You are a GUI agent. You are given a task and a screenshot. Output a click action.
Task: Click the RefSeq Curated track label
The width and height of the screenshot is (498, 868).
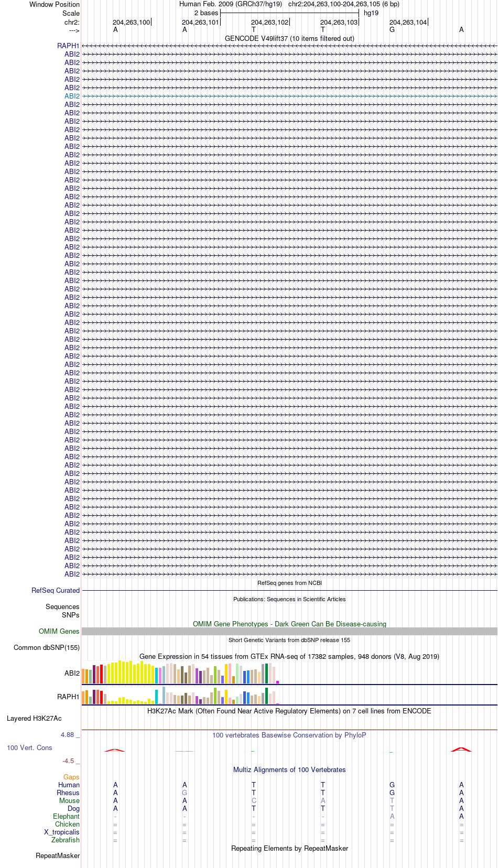coord(56,591)
